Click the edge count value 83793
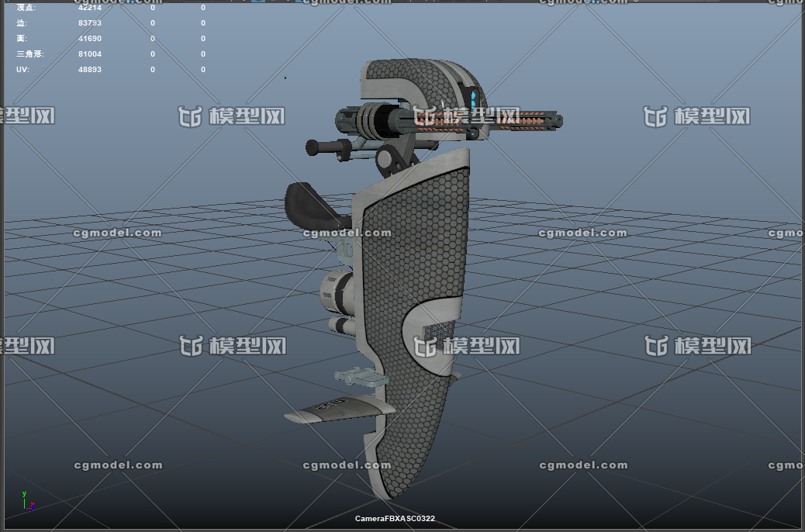 (x=90, y=23)
